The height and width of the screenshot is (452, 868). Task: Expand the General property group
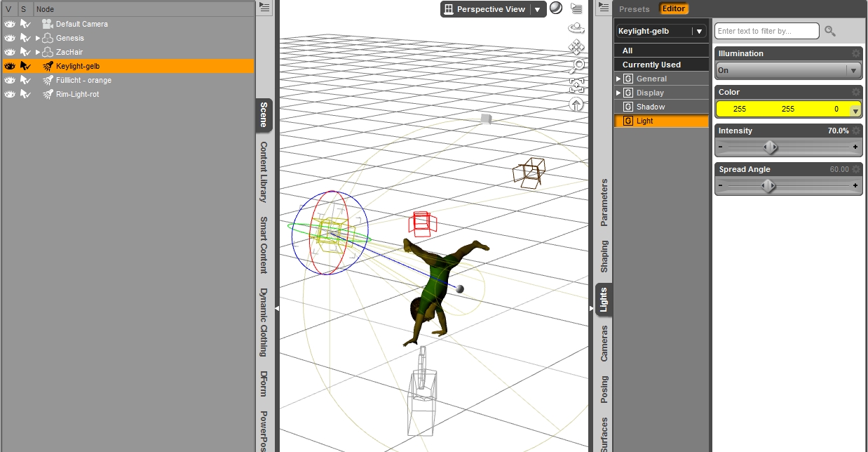[618, 79]
